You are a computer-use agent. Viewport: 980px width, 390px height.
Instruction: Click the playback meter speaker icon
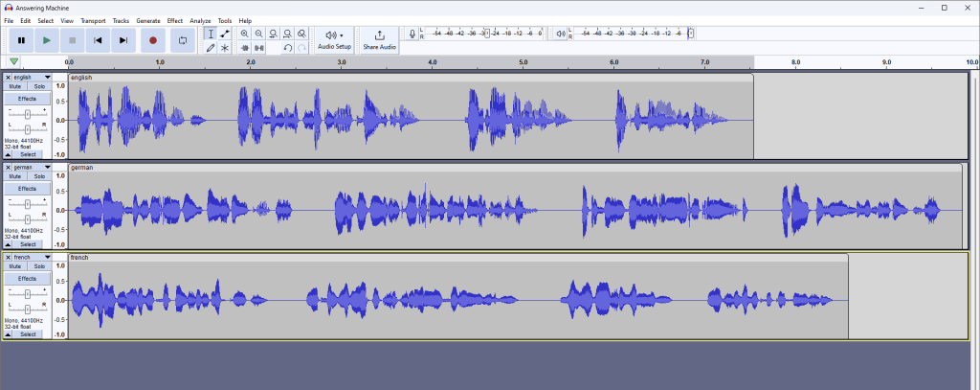coord(561,34)
